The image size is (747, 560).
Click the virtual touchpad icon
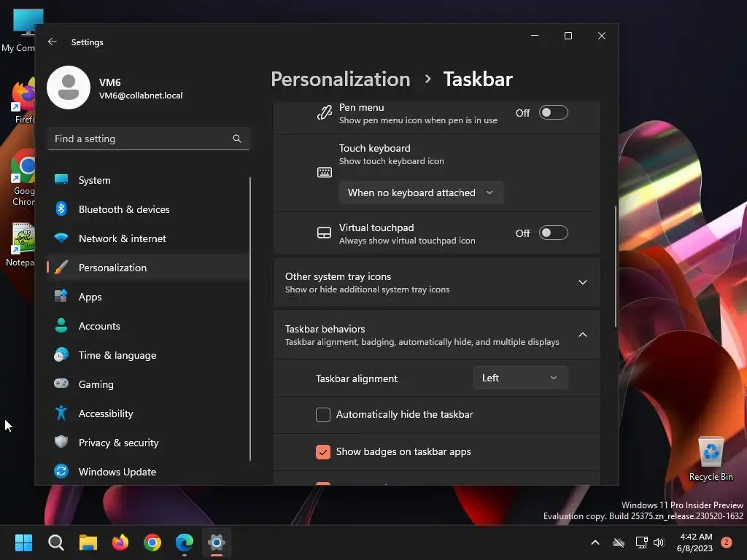click(x=324, y=233)
